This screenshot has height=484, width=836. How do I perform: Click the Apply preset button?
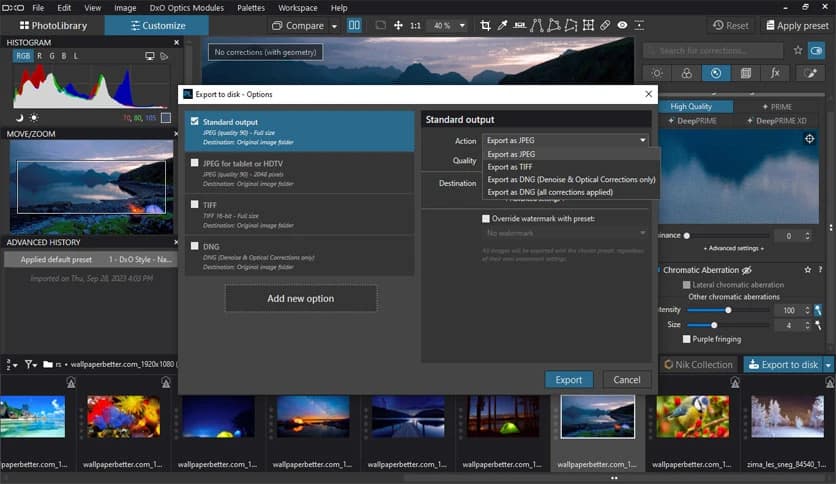pos(797,26)
